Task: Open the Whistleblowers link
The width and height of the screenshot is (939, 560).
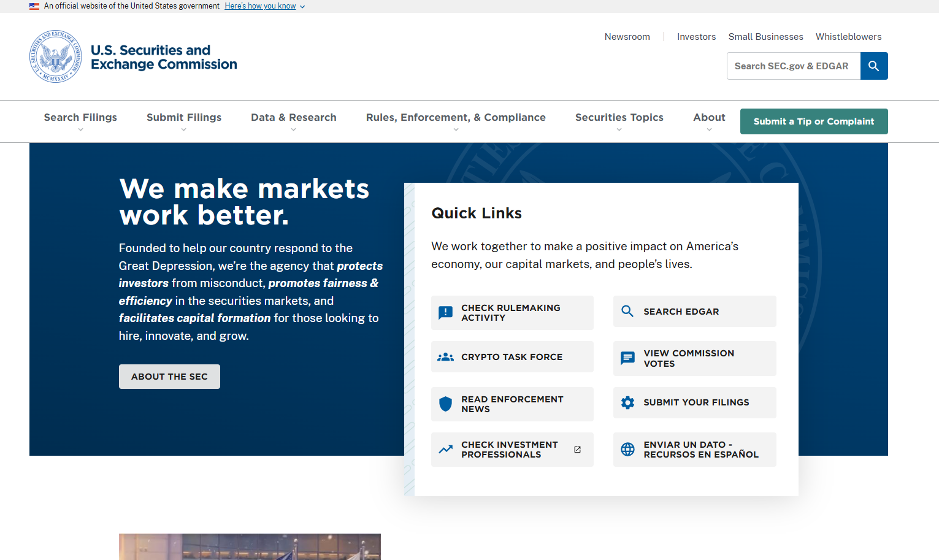Action: click(848, 37)
